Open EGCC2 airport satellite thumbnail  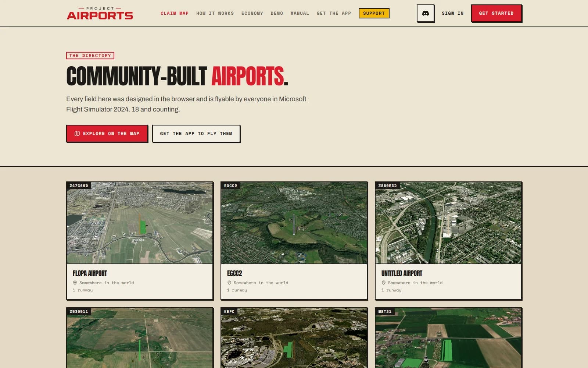click(x=294, y=223)
